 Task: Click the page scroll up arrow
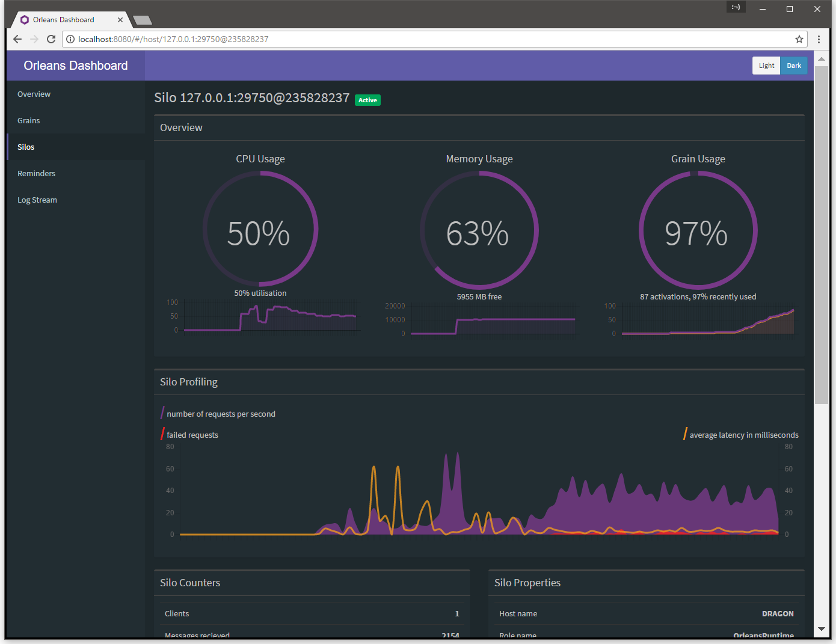tap(822, 59)
